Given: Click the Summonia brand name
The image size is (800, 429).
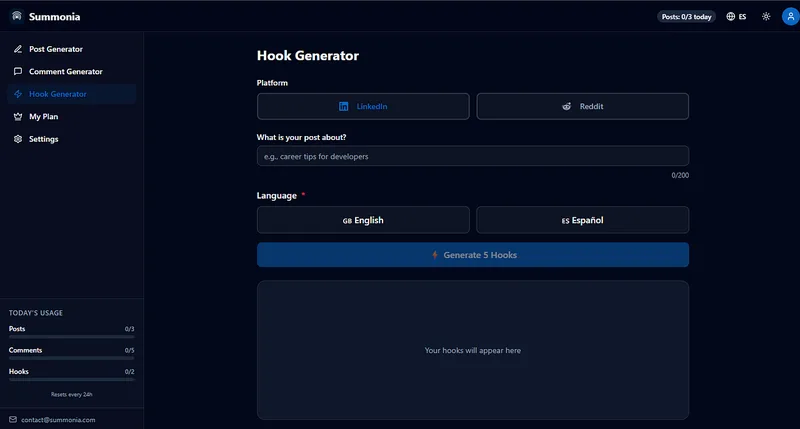Looking at the screenshot, I should click(55, 17).
